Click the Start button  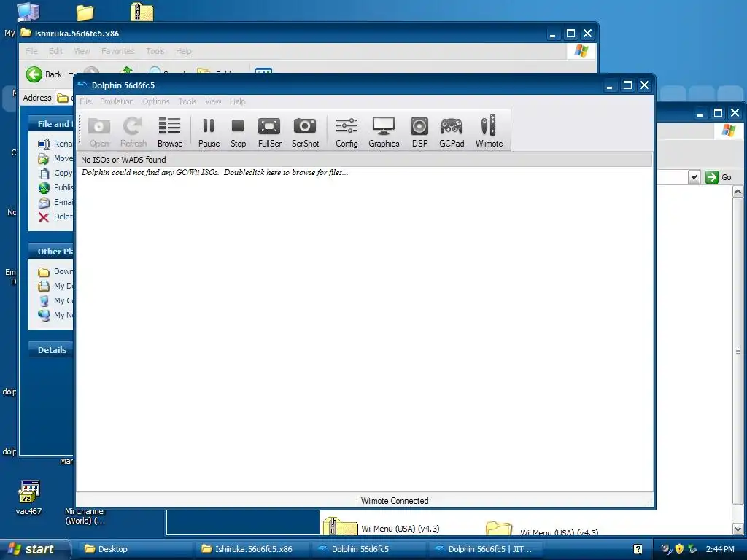tap(35, 549)
